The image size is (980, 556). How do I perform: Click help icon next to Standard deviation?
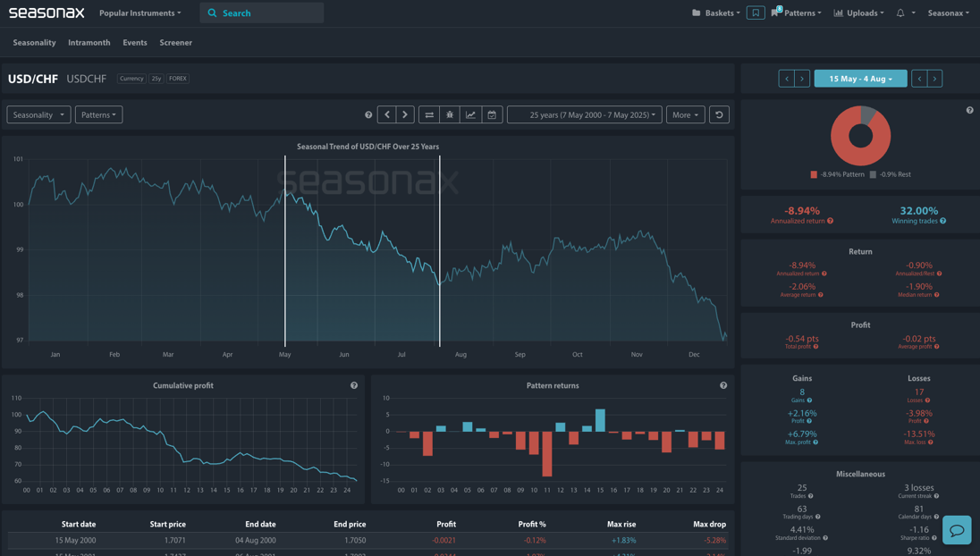(825, 538)
